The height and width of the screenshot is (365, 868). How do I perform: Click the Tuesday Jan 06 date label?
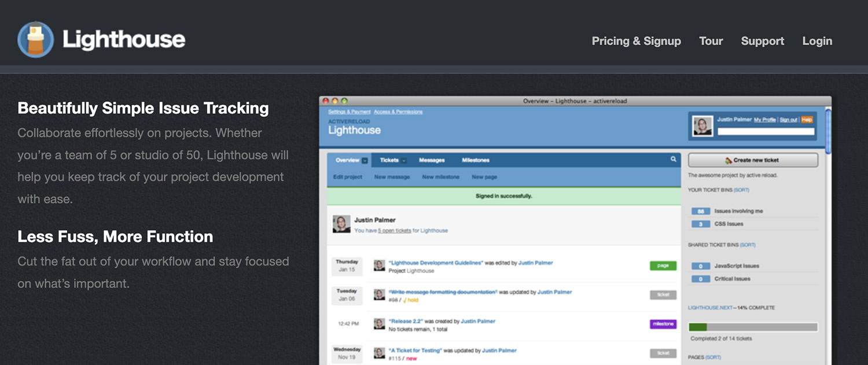click(x=347, y=295)
